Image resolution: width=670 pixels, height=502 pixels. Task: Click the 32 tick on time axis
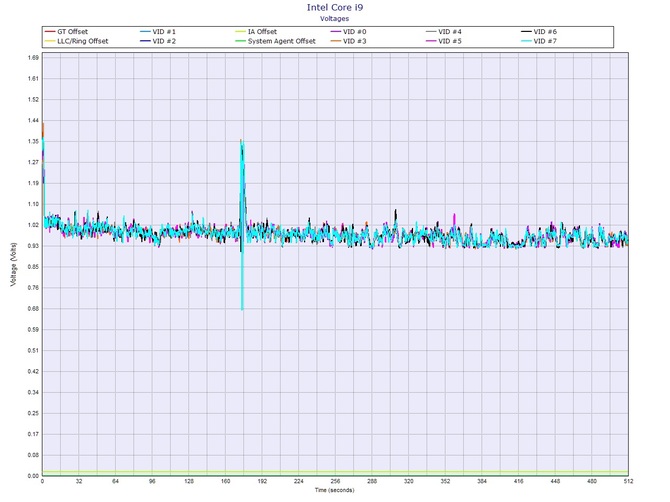click(x=79, y=481)
